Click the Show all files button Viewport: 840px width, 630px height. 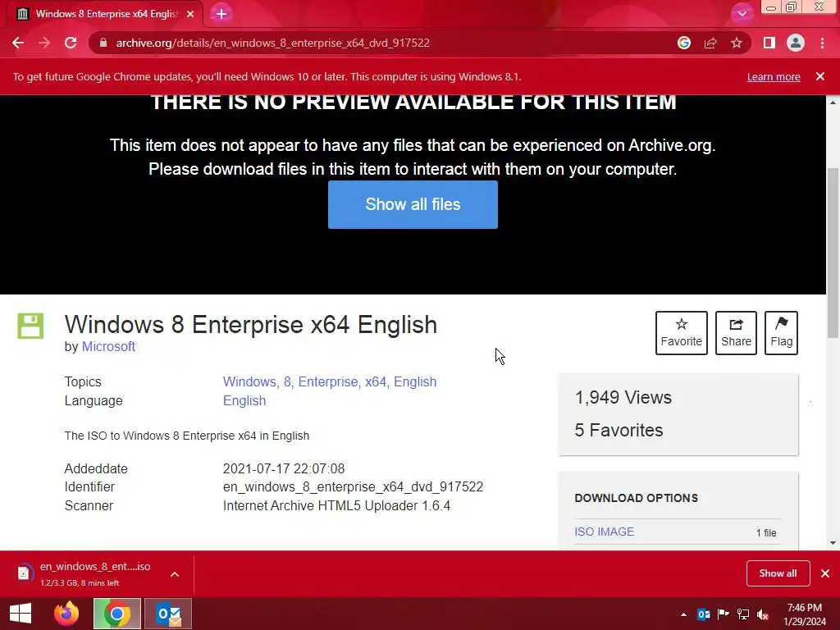[x=413, y=204]
